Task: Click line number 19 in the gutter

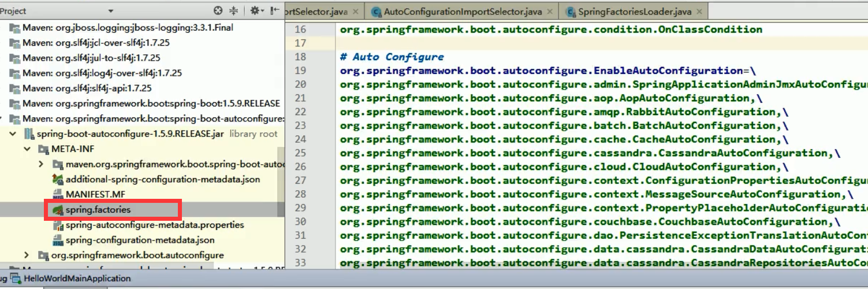Action: pyautogui.click(x=300, y=71)
